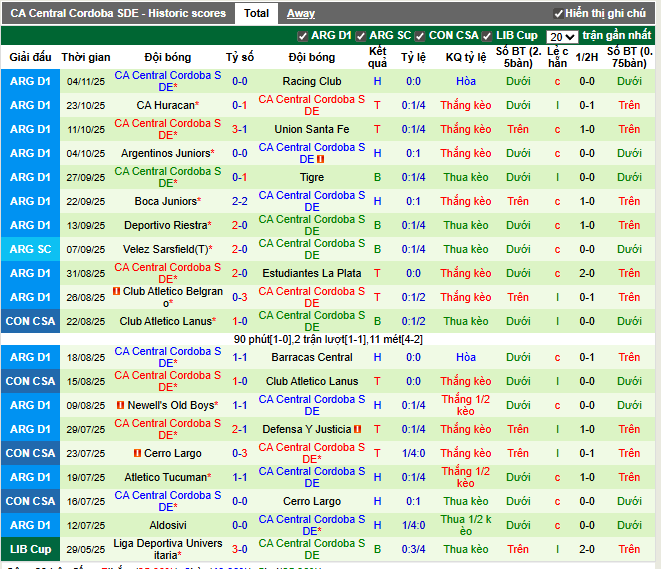Image resolution: width=661 pixels, height=569 pixels.
Task: Open Boca Juniors team link
Action: click(x=166, y=201)
